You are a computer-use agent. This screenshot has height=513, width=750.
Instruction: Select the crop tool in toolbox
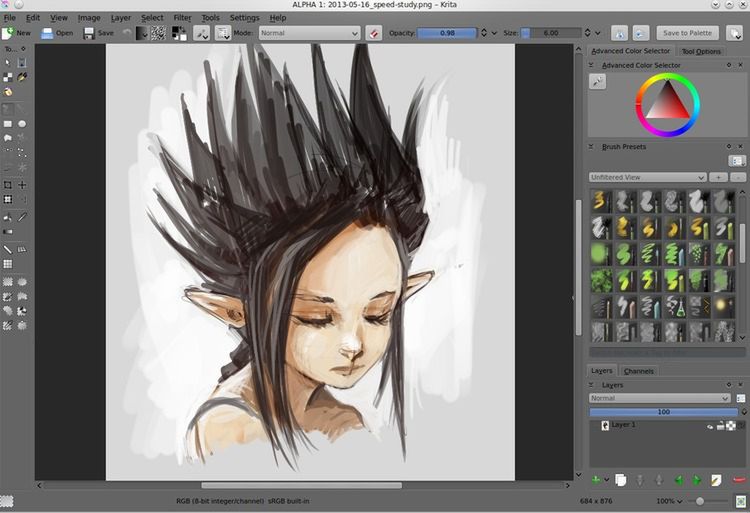(x=8, y=185)
